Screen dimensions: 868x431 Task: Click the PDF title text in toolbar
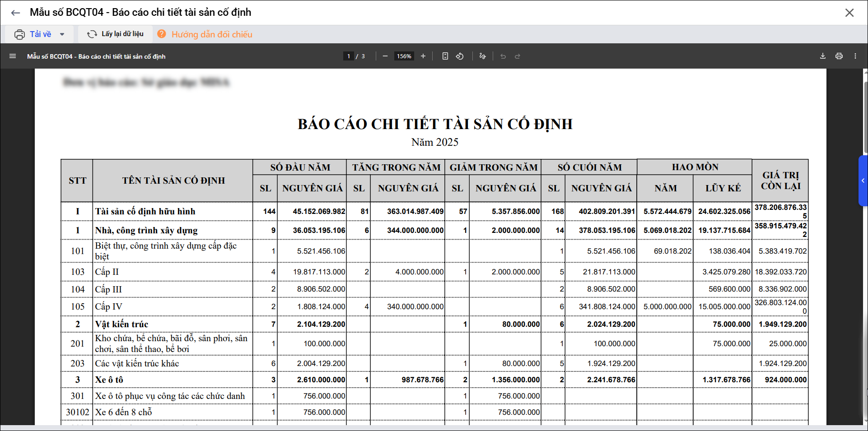[96, 56]
